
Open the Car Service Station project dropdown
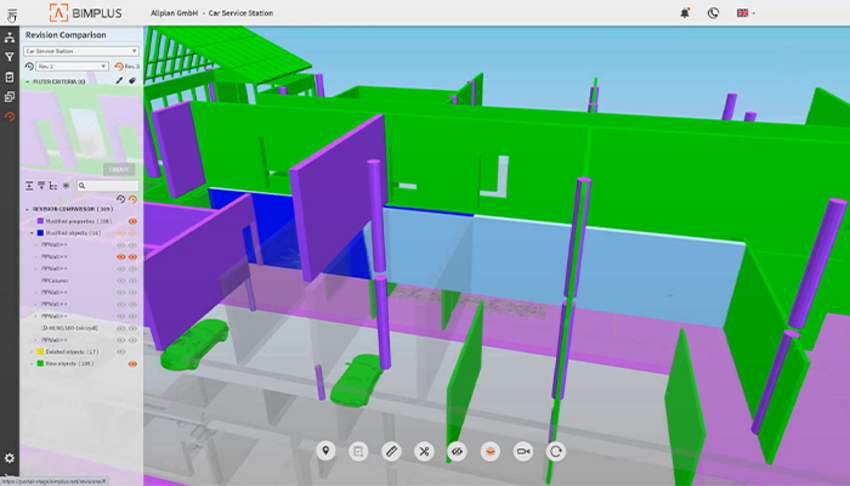[x=81, y=50]
